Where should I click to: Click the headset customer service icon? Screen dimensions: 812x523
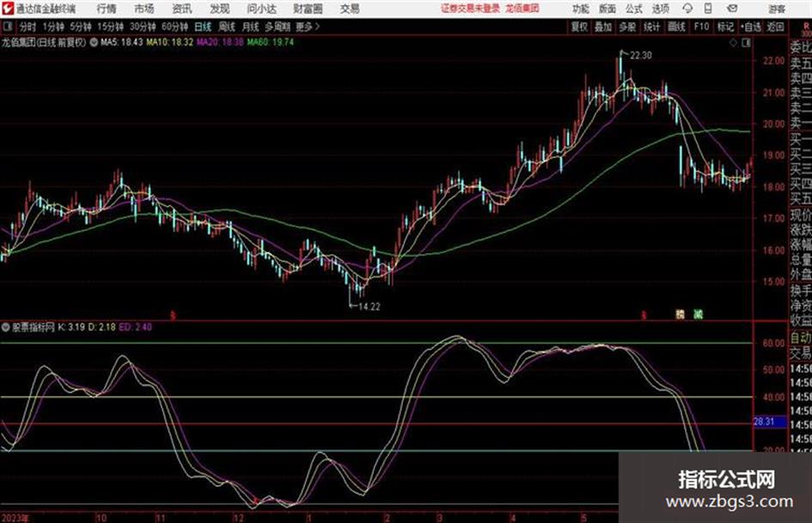click(x=687, y=9)
